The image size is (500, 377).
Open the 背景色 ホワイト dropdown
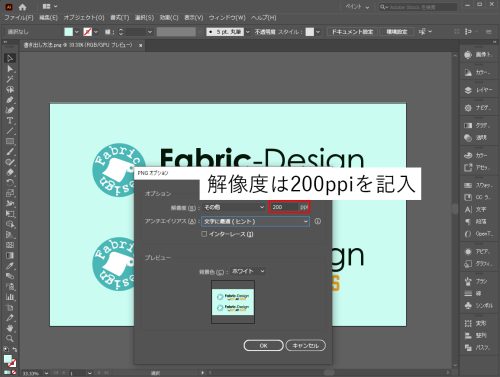click(x=248, y=271)
